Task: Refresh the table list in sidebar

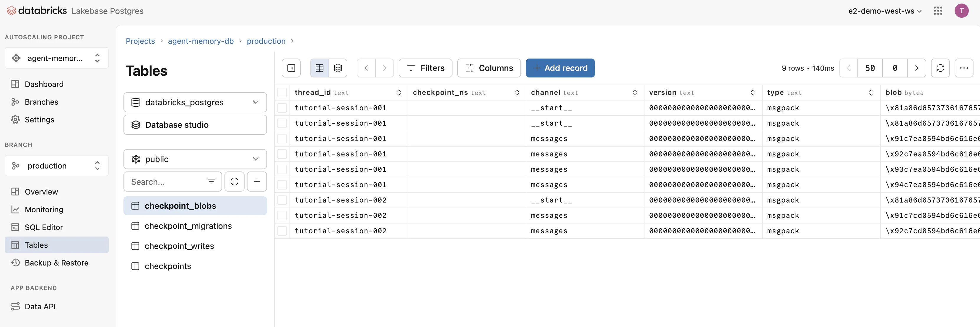Action: tap(234, 182)
